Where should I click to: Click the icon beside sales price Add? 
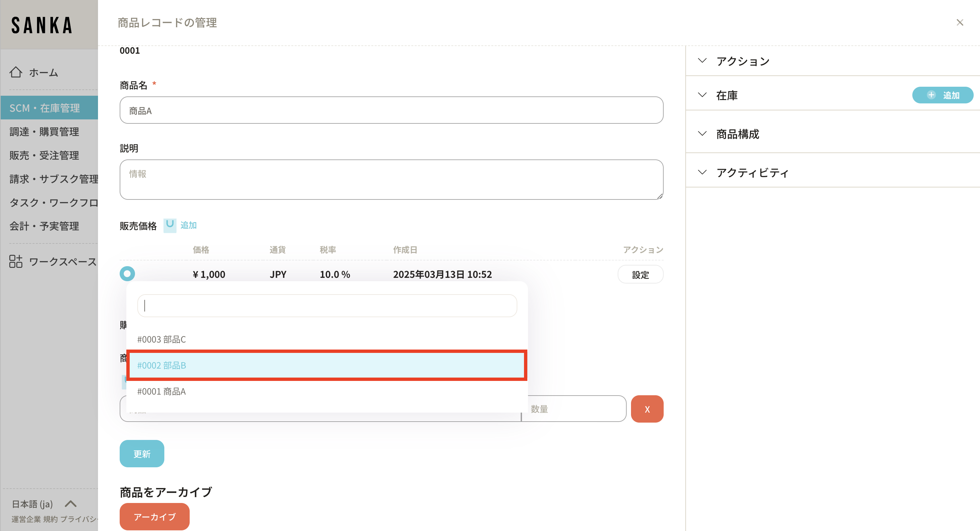point(170,225)
